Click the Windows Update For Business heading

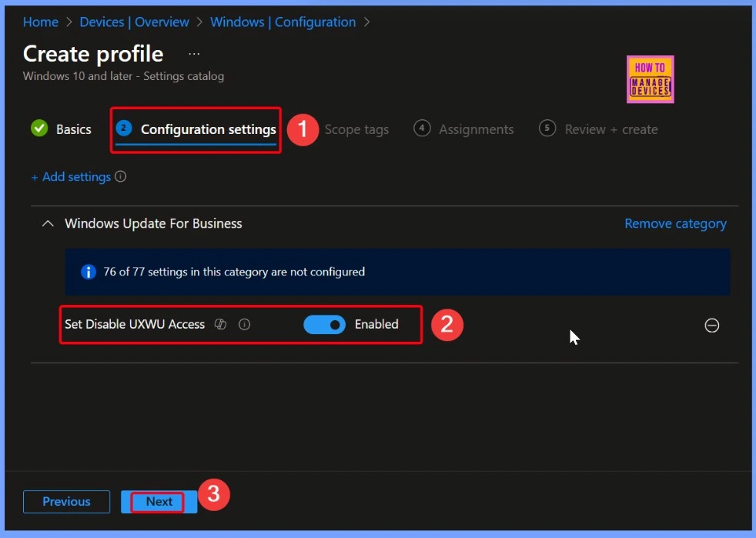pyautogui.click(x=153, y=224)
